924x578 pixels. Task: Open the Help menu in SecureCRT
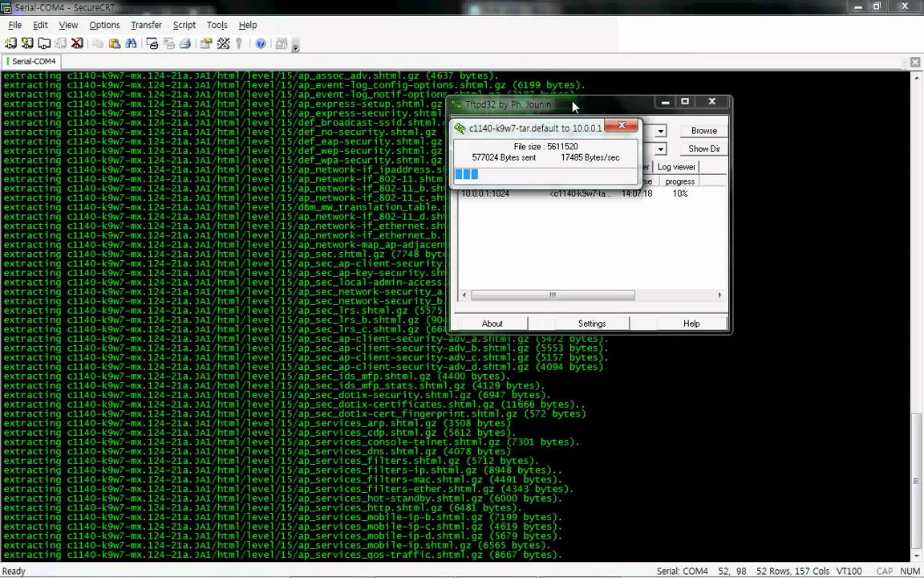coord(248,25)
